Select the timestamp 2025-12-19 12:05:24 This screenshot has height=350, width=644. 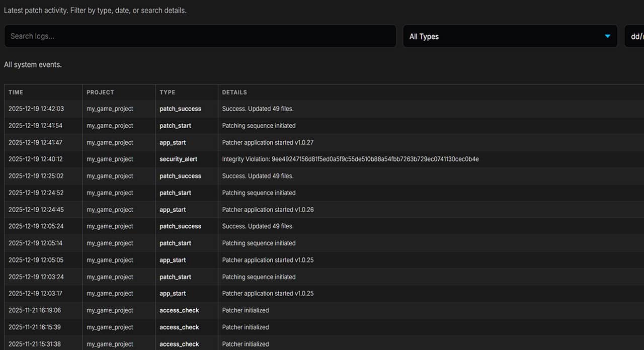pyautogui.click(x=36, y=226)
